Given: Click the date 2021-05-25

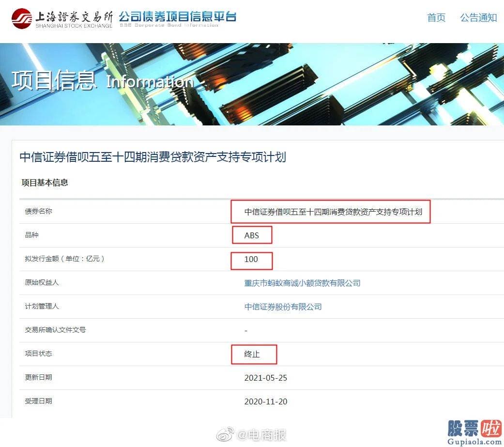Looking at the screenshot, I should [x=265, y=378].
